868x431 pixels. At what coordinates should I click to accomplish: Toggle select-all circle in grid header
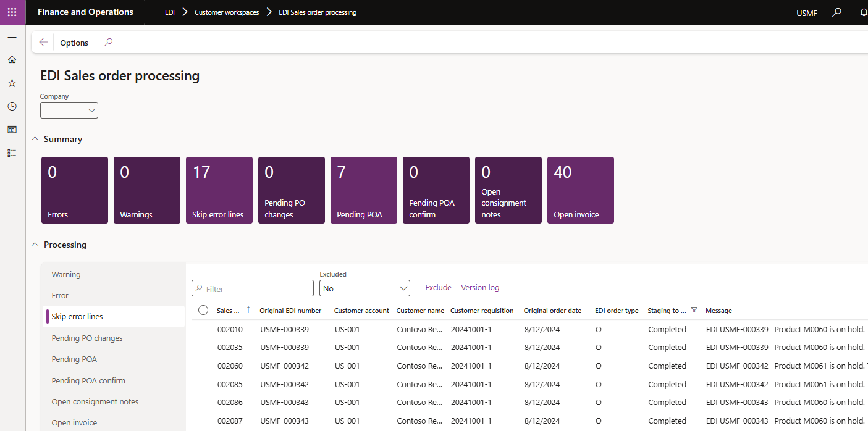coord(203,311)
